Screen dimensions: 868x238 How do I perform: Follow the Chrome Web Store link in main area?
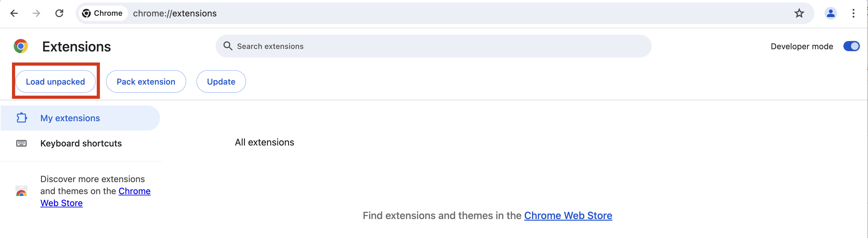point(568,216)
